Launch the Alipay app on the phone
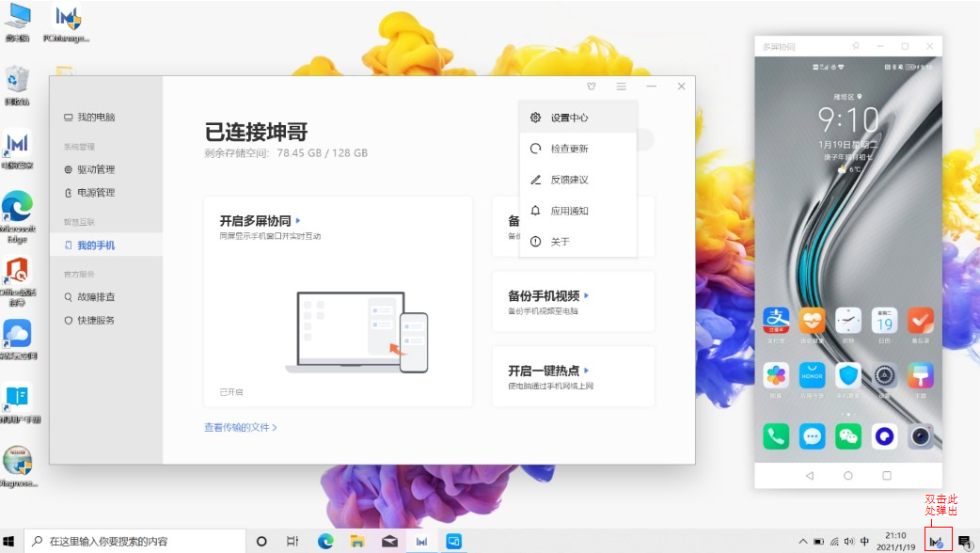The height and width of the screenshot is (553, 980). [x=776, y=321]
